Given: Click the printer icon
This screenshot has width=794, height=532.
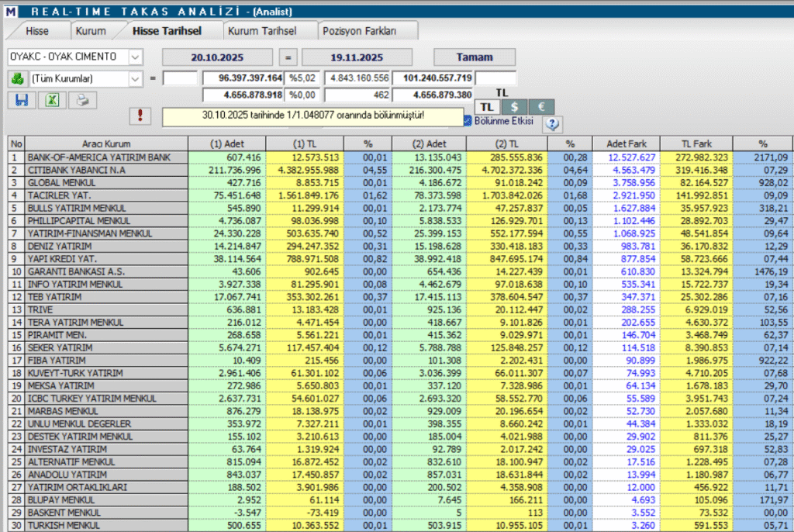Looking at the screenshot, I should (x=82, y=100).
